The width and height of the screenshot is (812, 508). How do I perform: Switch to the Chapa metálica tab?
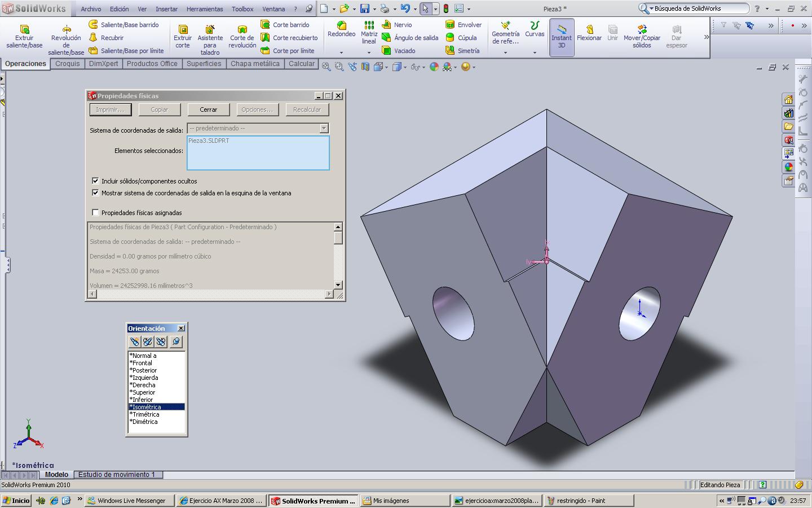255,64
